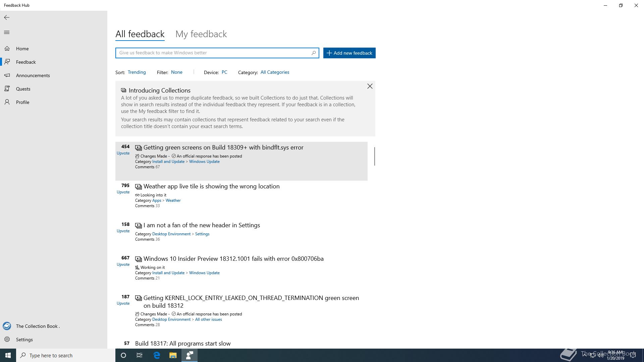Open the Sort Trending dropdown

(x=137, y=72)
